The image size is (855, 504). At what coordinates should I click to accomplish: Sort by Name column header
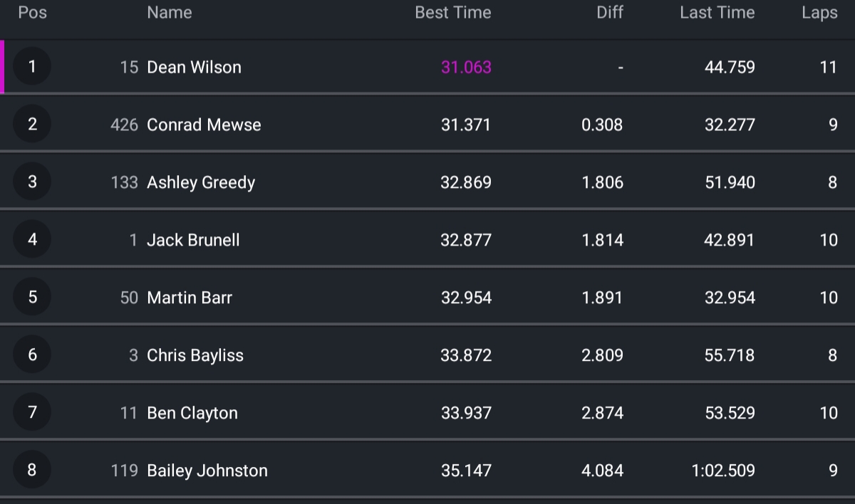[170, 13]
